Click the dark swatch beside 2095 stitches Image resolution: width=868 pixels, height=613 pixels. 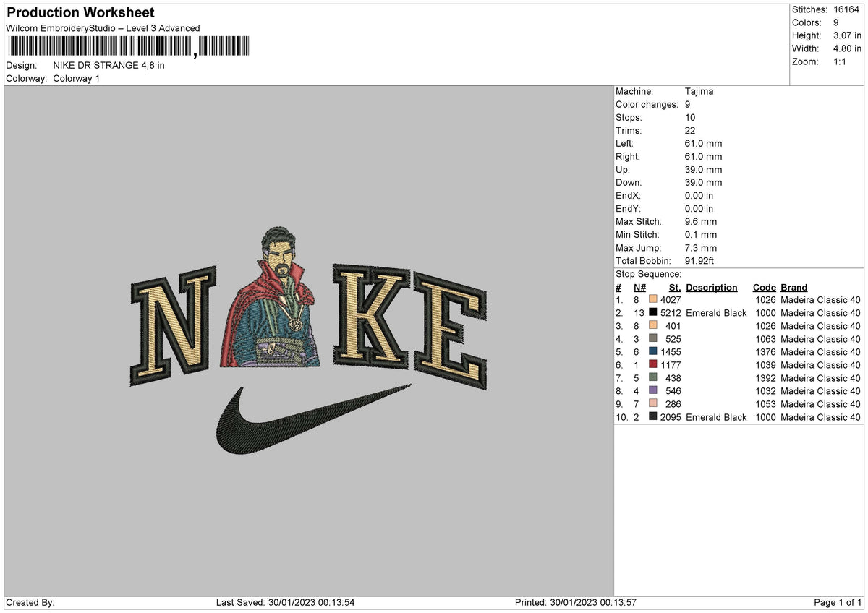[x=653, y=417]
